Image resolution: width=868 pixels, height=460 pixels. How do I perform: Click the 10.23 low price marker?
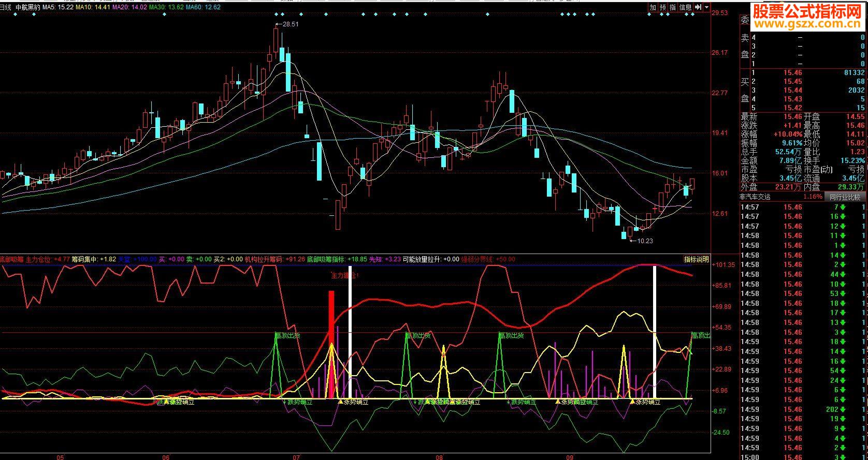(x=642, y=241)
